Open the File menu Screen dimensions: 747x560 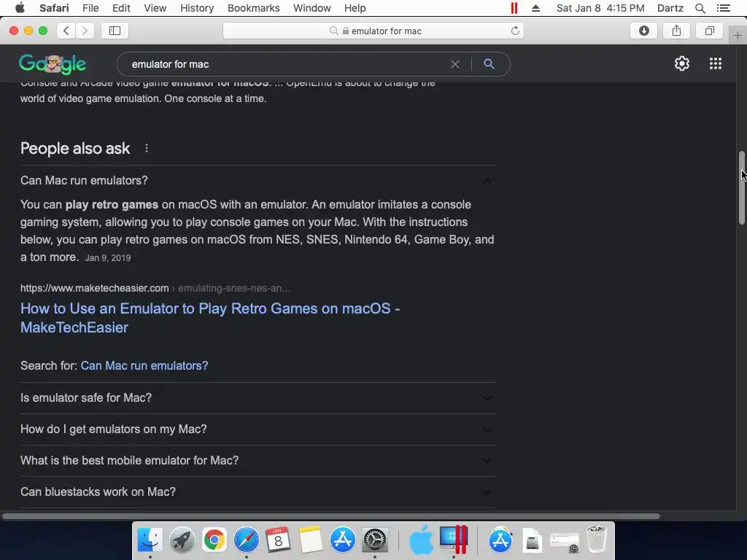point(90,8)
